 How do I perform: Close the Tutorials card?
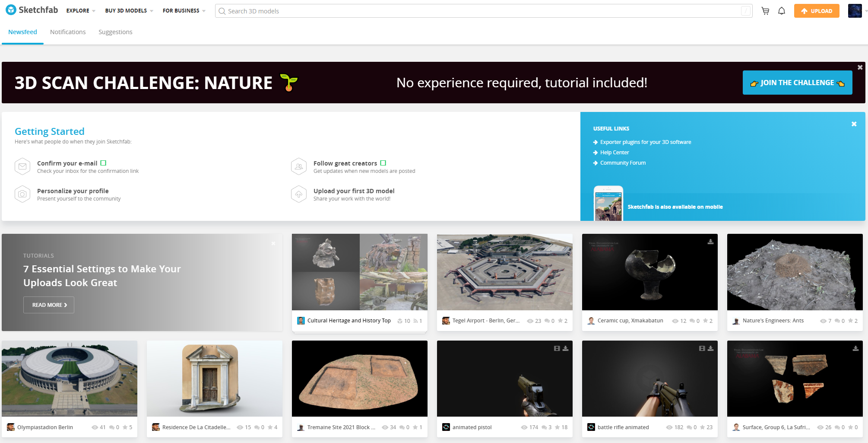[273, 243]
